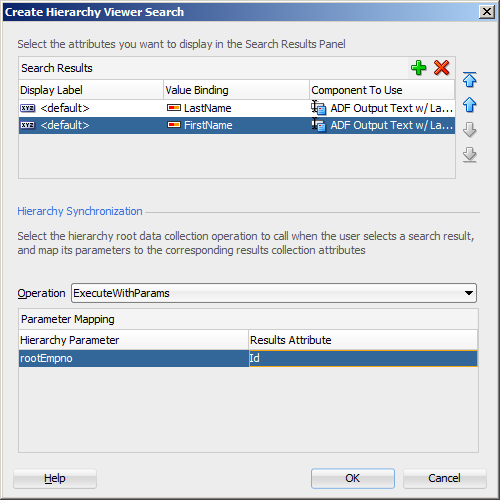Screen dimensions: 500x500
Task: Select the rootEmpno hierarchy parameter
Action: pos(134,358)
